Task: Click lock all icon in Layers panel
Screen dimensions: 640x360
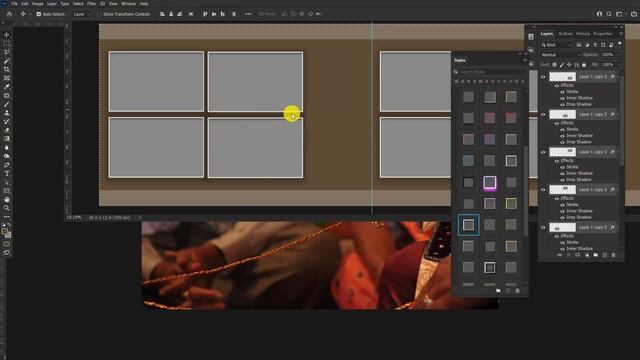Action: coord(584,64)
